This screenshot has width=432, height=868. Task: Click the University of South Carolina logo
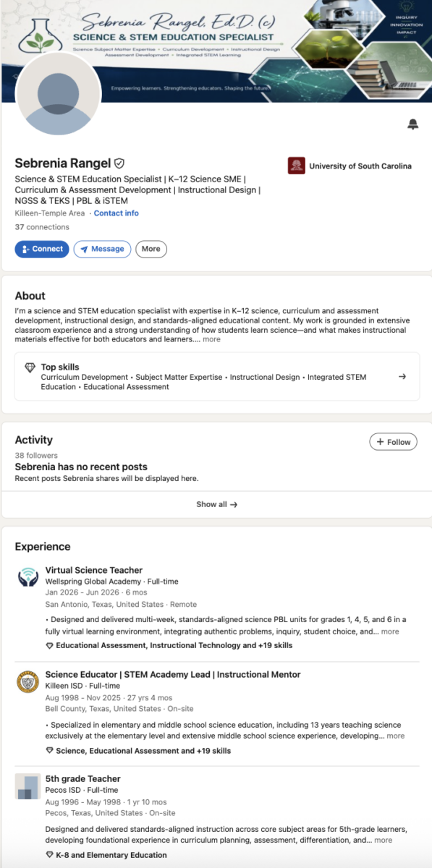click(296, 166)
